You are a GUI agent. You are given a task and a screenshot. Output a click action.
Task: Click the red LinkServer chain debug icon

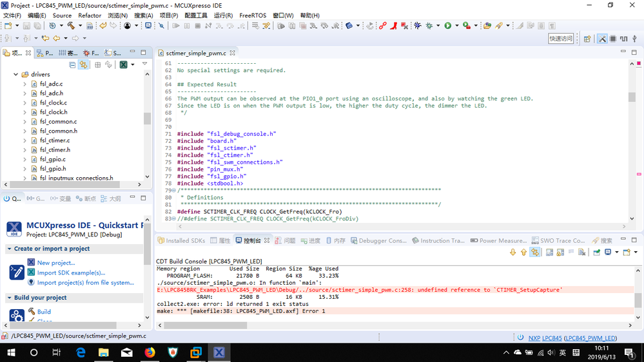(383, 26)
